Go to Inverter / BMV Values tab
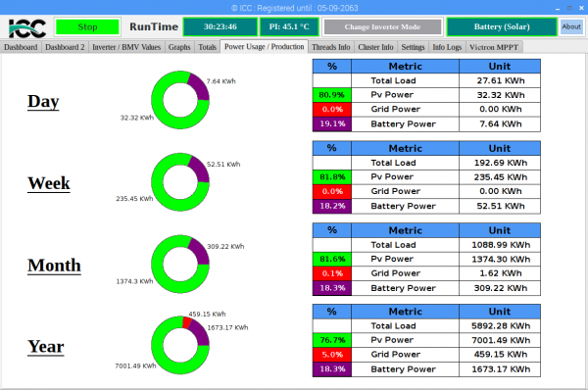 [126, 47]
